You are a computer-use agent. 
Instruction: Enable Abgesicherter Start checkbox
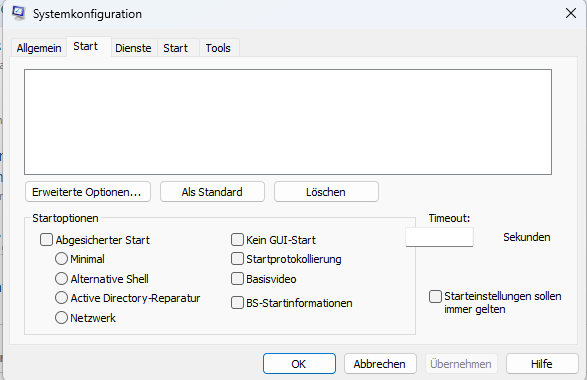(46, 240)
